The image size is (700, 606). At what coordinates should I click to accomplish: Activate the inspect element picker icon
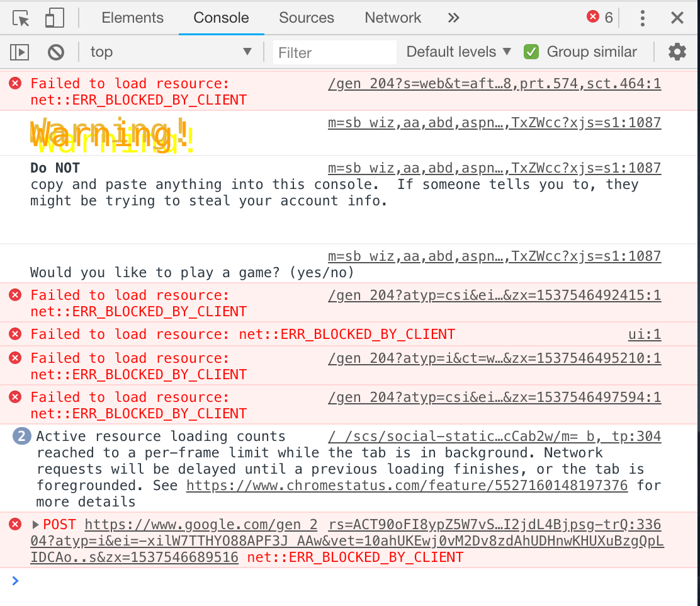click(x=21, y=18)
